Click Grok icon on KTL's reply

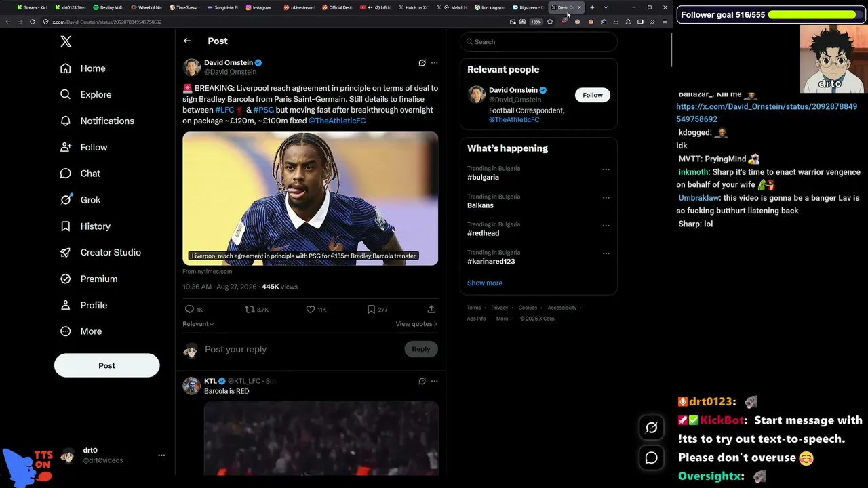point(422,381)
